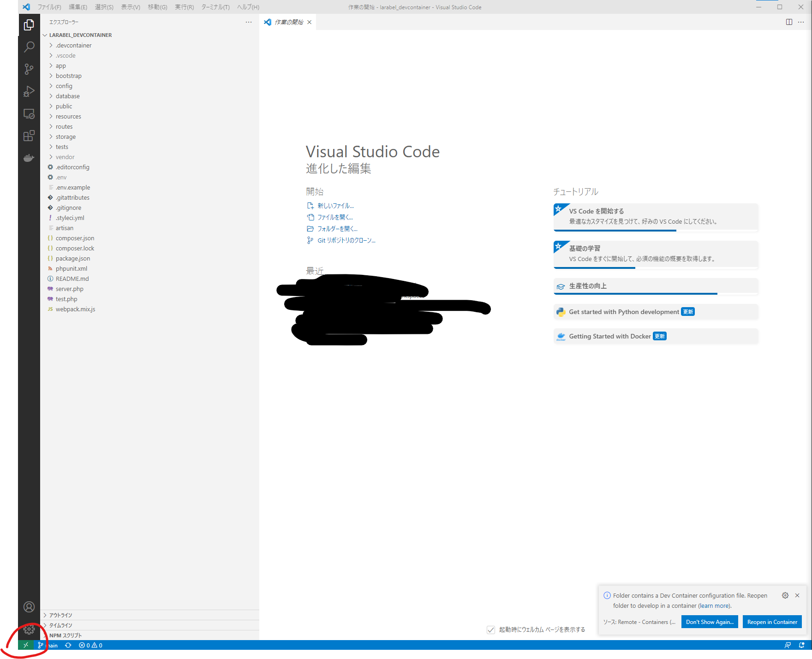Click the Reopen in Container button
This screenshot has width=812, height=659.
pyautogui.click(x=772, y=622)
